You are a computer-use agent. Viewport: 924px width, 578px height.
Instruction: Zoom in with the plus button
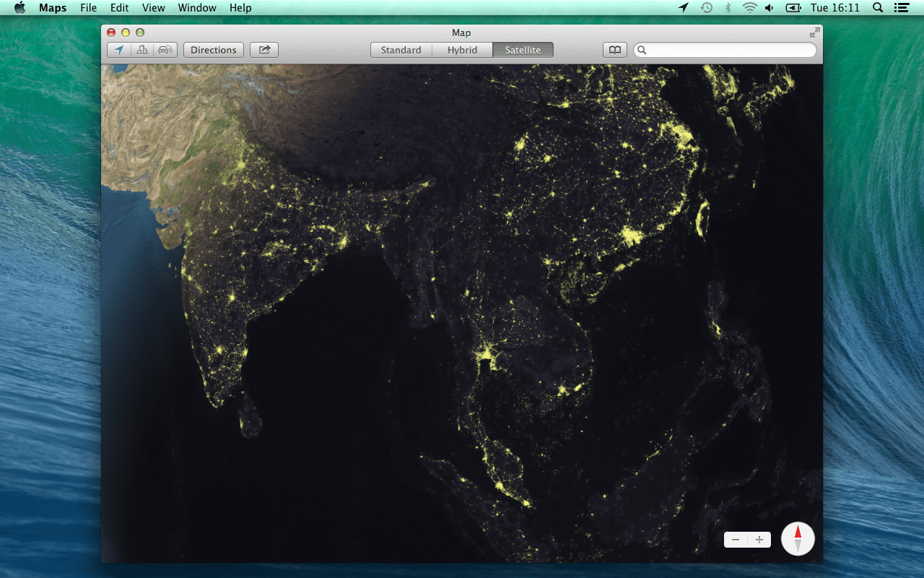759,540
